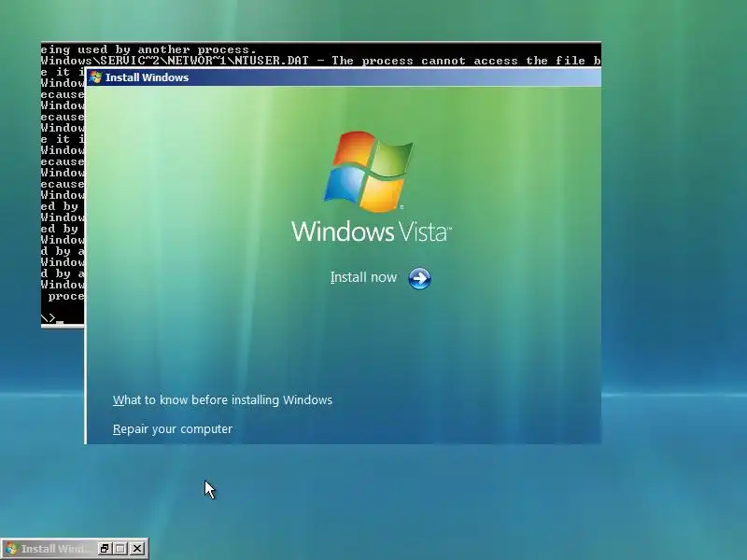Click the minimized Install Wind... title text
This screenshot has height=560, width=747.
(56, 549)
